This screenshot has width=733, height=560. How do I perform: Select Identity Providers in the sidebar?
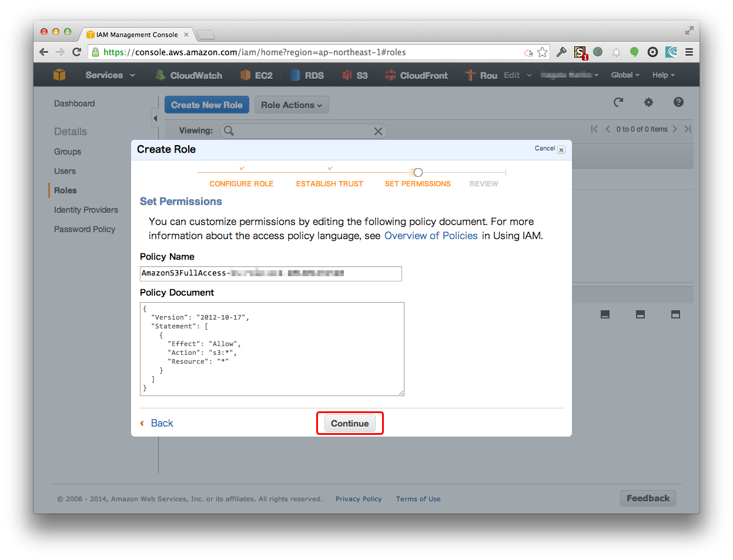[86, 210]
